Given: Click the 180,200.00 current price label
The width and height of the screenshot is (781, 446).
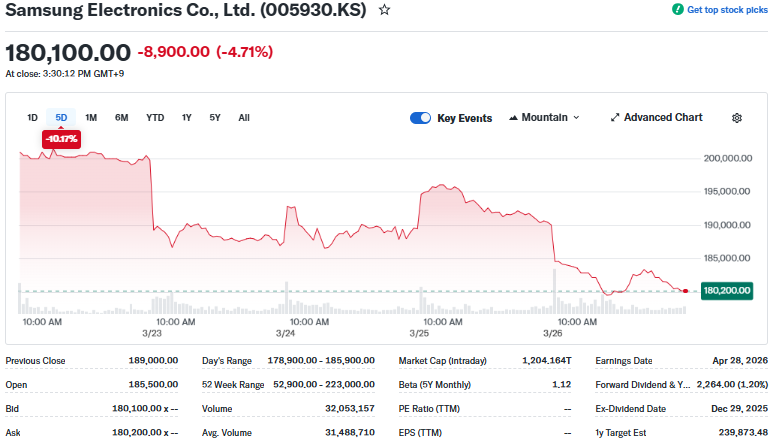Looking at the screenshot, I should click(x=727, y=291).
